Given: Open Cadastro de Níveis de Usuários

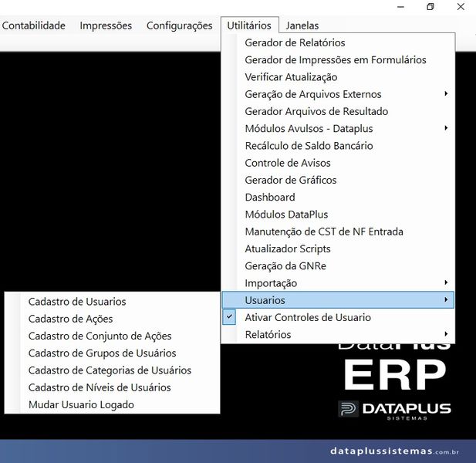Looking at the screenshot, I should [x=112, y=387].
